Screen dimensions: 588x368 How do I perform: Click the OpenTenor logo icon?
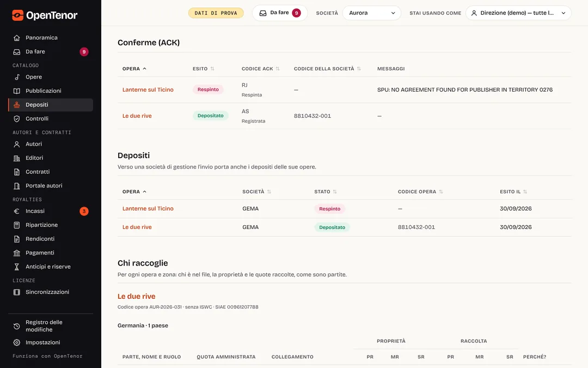(x=17, y=15)
